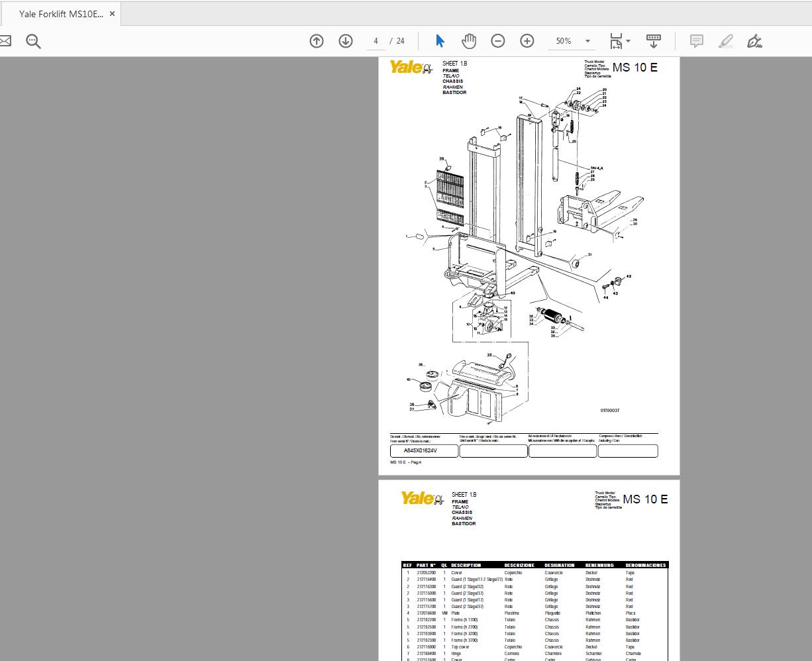This screenshot has height=661, width=812.
Task: Zoom in with the plus button
Action: tap(527, 41)
